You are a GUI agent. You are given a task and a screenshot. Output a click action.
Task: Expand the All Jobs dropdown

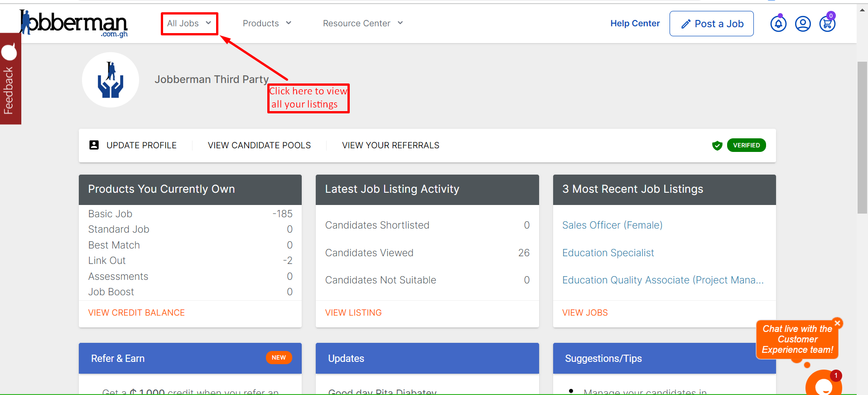coord(189,24)
